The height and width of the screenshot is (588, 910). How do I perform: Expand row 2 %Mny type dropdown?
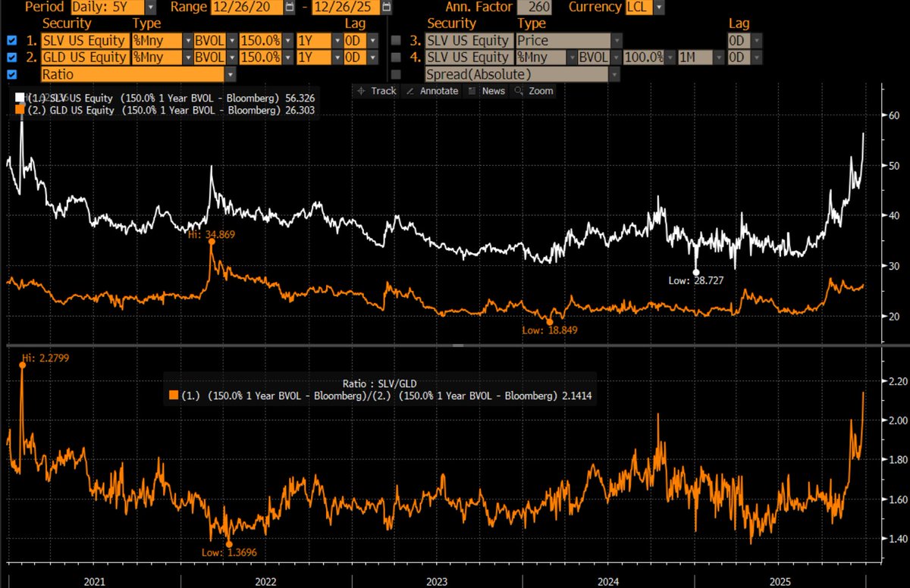pyautogui.click(x=187, y=58)
